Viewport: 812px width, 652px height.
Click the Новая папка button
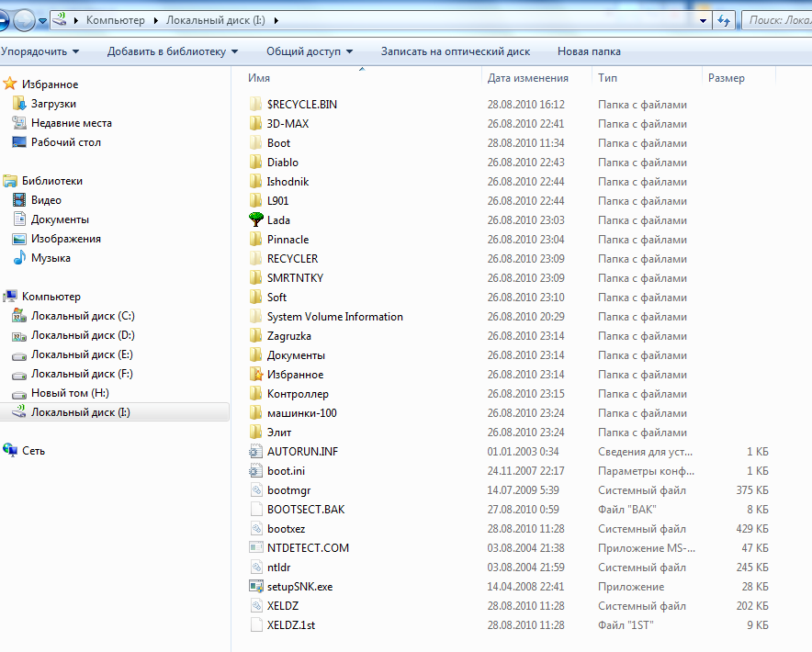point(589,51)
